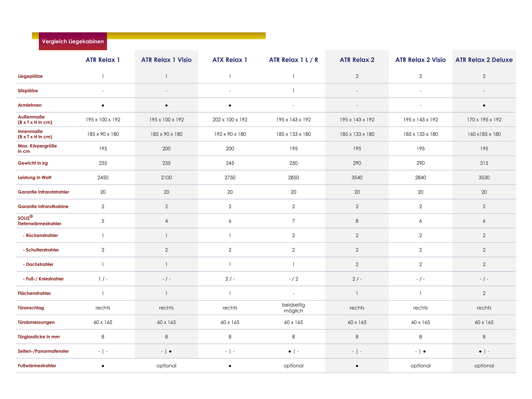The image size is (532, 399).
Task: Click the Liegeplätze row label
Action: pyautogui.click(x=30, y=76)
